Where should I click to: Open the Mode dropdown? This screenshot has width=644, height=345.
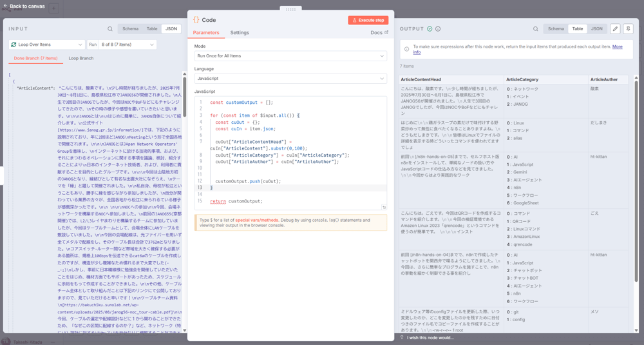pos(290,56)
